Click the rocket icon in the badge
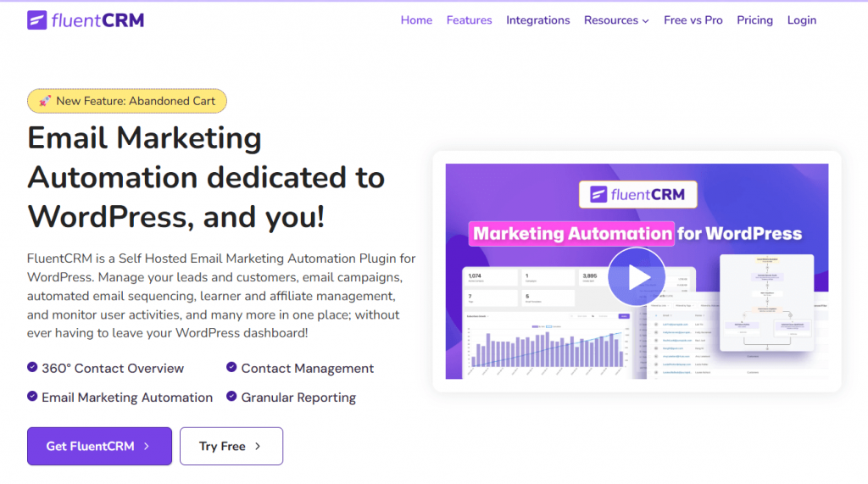868x484 pixels. coord(45,101)
